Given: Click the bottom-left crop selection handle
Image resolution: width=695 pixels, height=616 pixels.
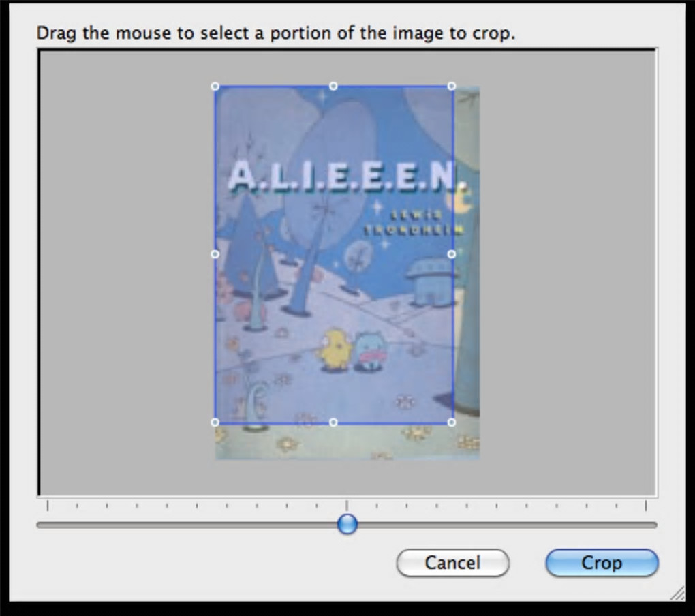Looking at the screenshot, I should coord(215,422).
